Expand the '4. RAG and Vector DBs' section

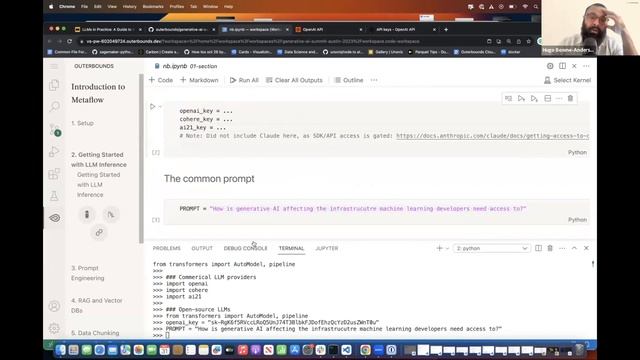coord(97,305)
